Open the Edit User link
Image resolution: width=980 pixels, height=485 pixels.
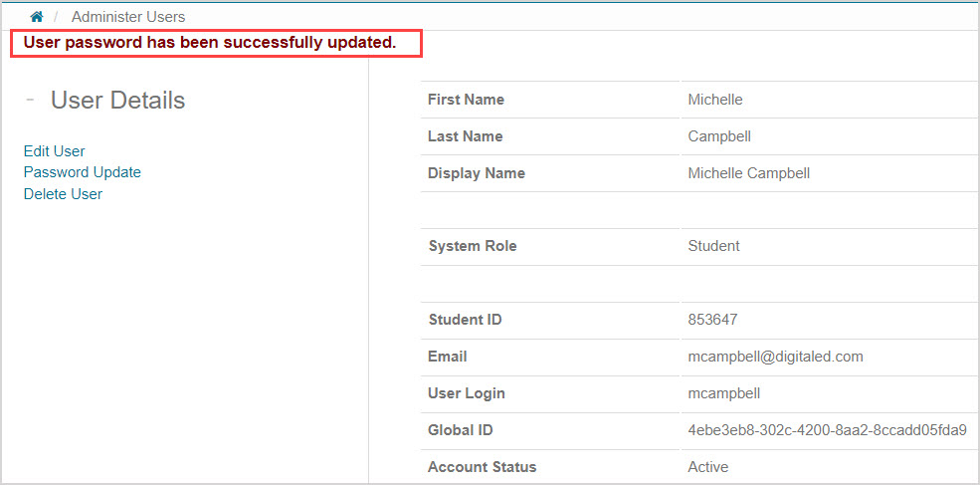54,151
